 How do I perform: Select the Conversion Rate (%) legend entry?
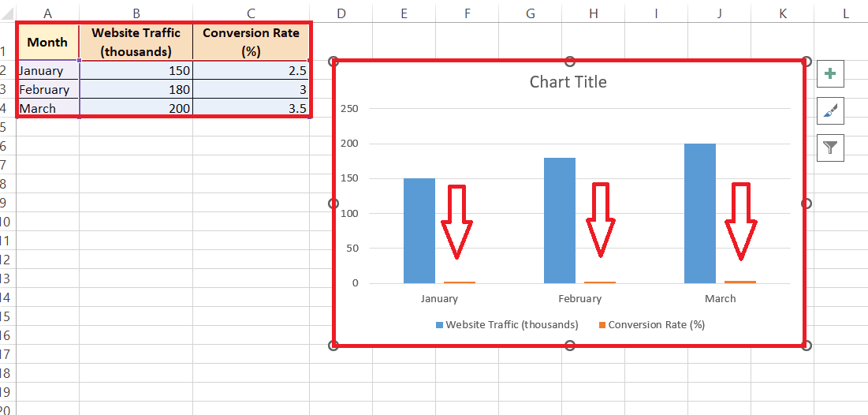click(x=651, y=325)
